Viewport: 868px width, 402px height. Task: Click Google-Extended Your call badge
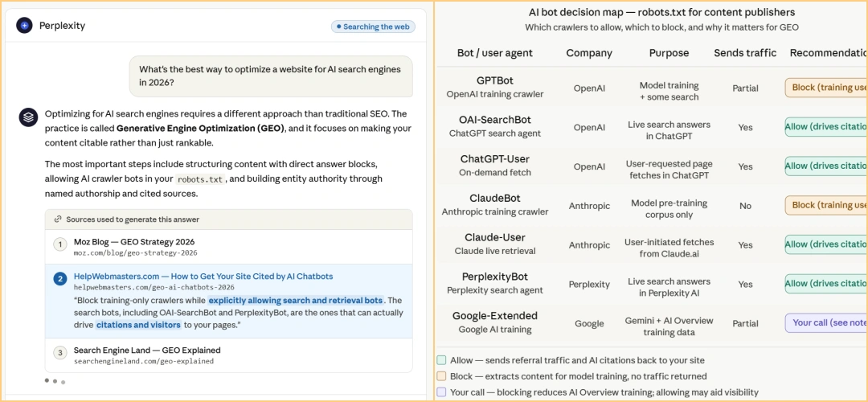[826, 323]
